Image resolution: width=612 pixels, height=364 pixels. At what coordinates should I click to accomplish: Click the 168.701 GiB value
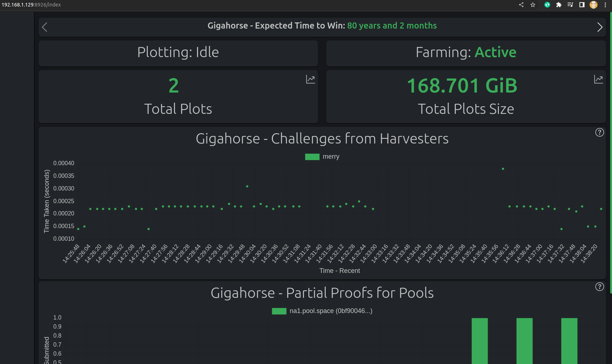coord(462,86)
